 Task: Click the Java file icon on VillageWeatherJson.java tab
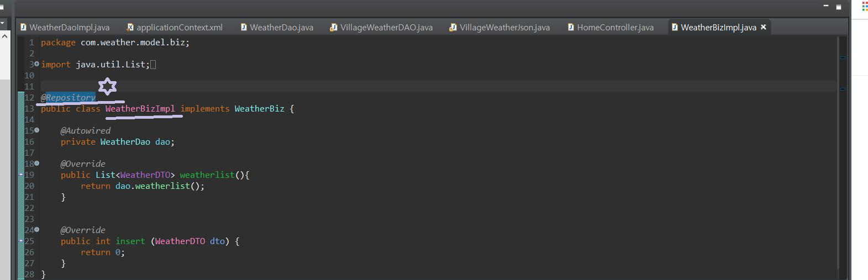click(453, 27)
